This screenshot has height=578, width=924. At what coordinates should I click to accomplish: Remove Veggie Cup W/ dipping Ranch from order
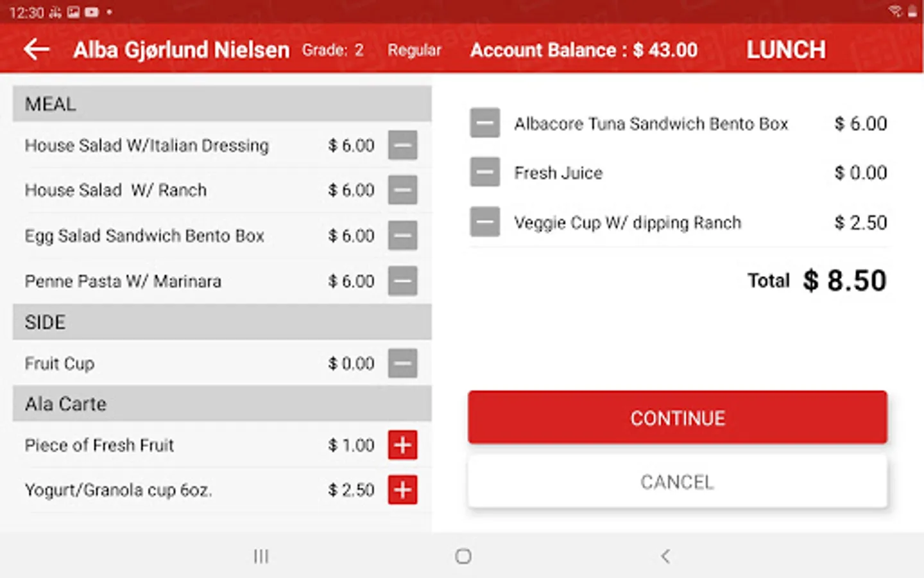click(x=484, y=222)
